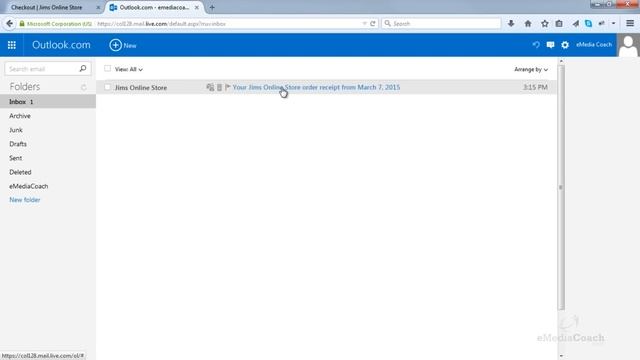Open the Inbox folder
Screen dimensions: 640x360
(x=48, y=102)
